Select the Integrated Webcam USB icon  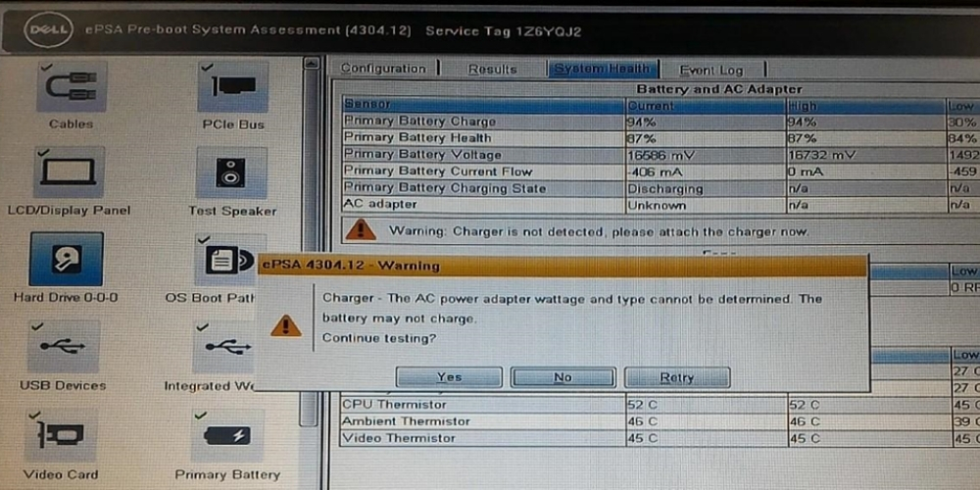(x=225, y=347)
